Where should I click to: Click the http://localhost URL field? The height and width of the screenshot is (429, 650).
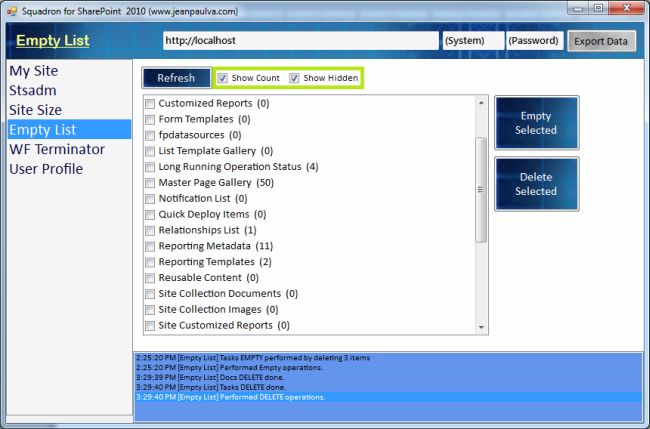[x=301, y=41]
